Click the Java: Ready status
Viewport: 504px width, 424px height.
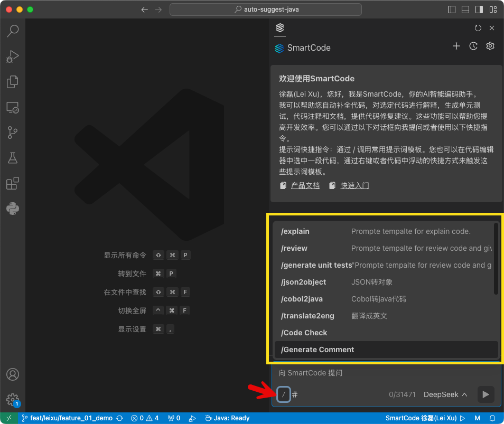click(x=228, y=418)
